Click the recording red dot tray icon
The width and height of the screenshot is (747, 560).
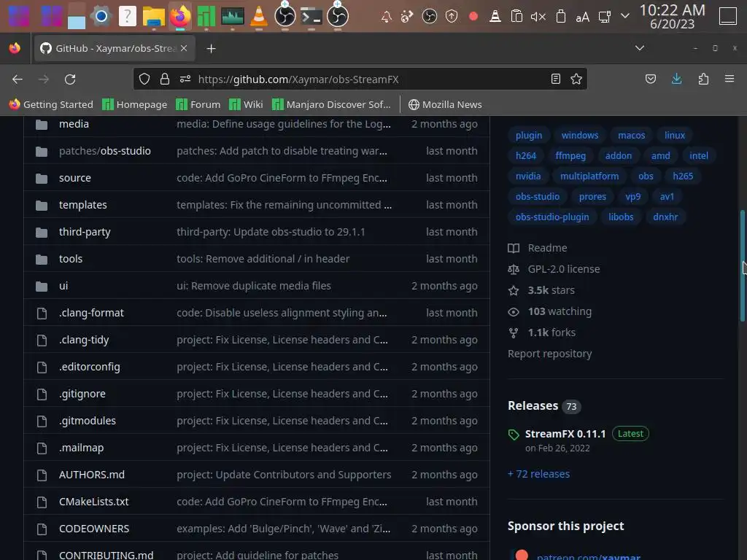[473, 17]
